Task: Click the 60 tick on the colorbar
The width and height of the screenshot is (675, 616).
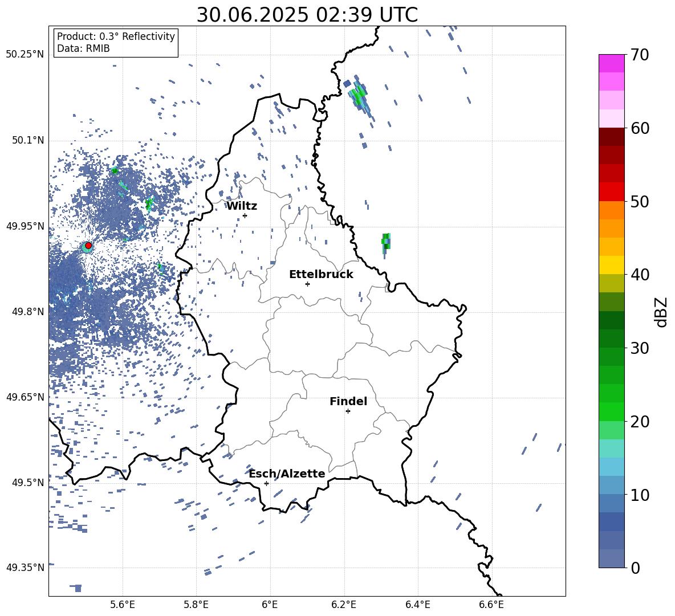Action: [x=640, y=128]
